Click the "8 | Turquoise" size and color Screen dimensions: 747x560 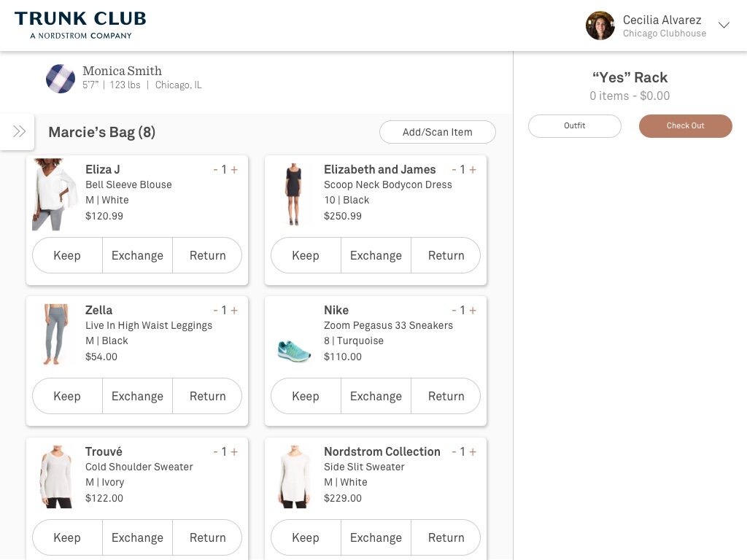(354, 341)
